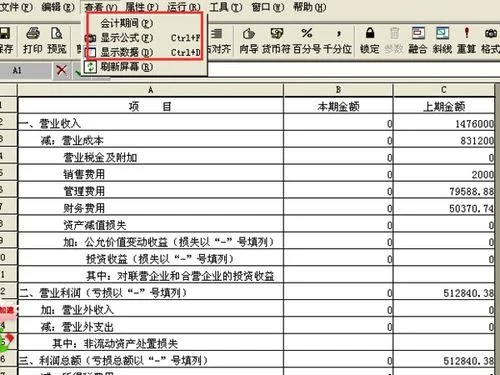
Task: Click value 2000 in 销售费用 row
Action: (x=482, y=175)
